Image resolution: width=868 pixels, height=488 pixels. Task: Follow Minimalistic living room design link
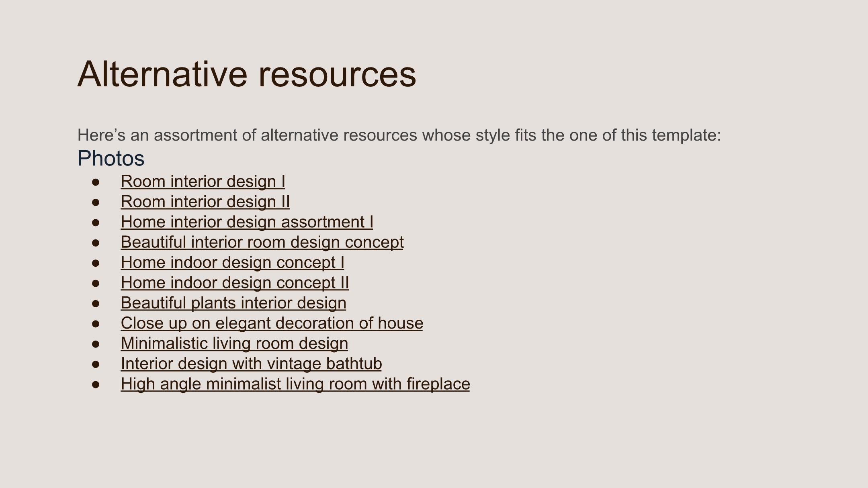point(234,343)
